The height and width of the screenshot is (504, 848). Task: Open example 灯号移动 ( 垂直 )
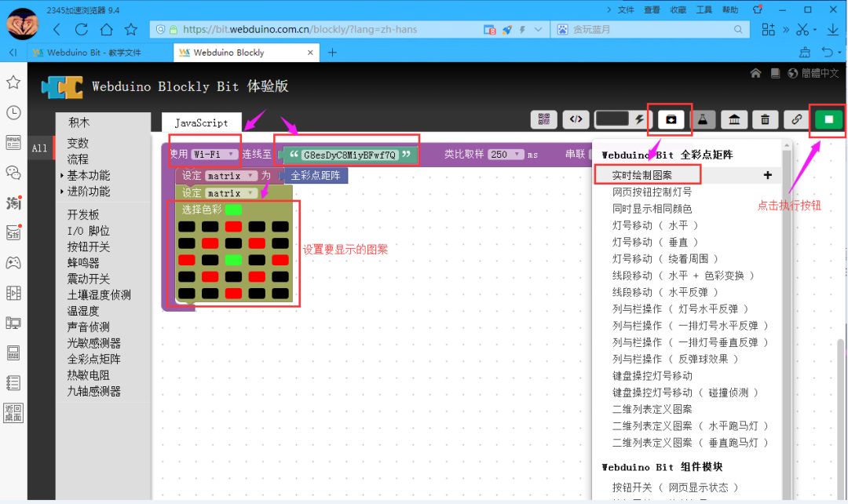click(655, 243)
